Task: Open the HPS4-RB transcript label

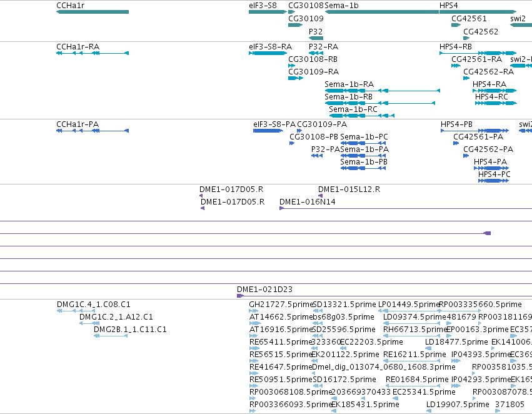Action: point(455,46)
